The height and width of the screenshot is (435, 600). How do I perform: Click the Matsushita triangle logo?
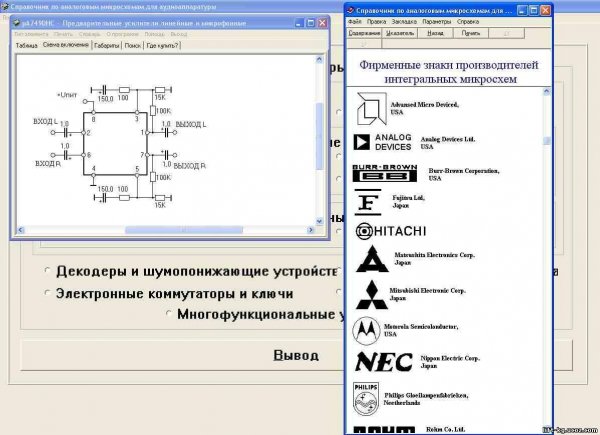[372, 259]
